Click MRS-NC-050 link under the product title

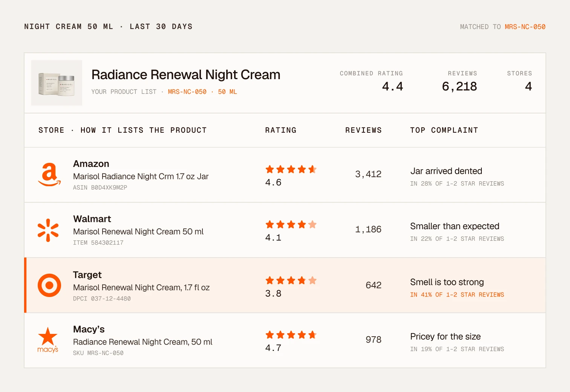187,92
